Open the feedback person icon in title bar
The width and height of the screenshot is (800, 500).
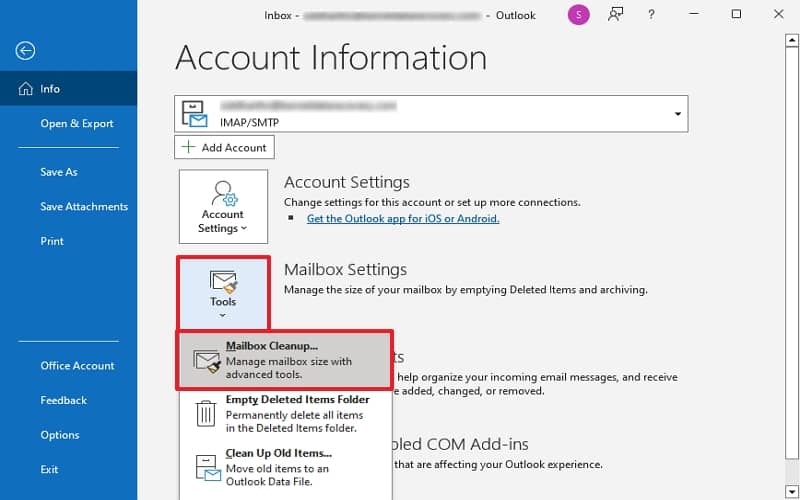[x=615, y=14]
